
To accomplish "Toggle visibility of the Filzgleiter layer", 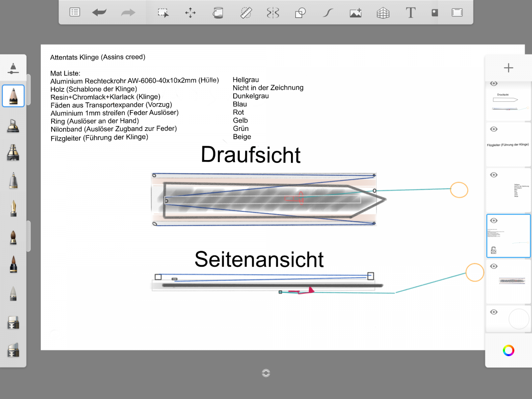I will point(494,129).
